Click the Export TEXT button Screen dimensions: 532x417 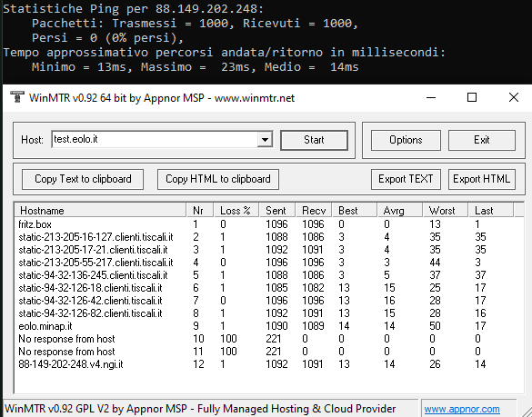click(406, 179)
